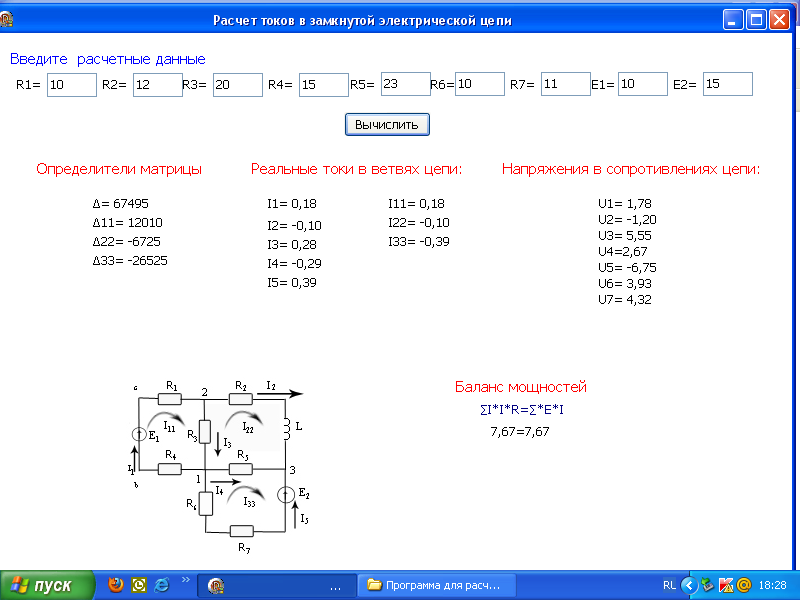
Task: Click the I33= -0,39 loop current
Action: click(x=419, y=241)
